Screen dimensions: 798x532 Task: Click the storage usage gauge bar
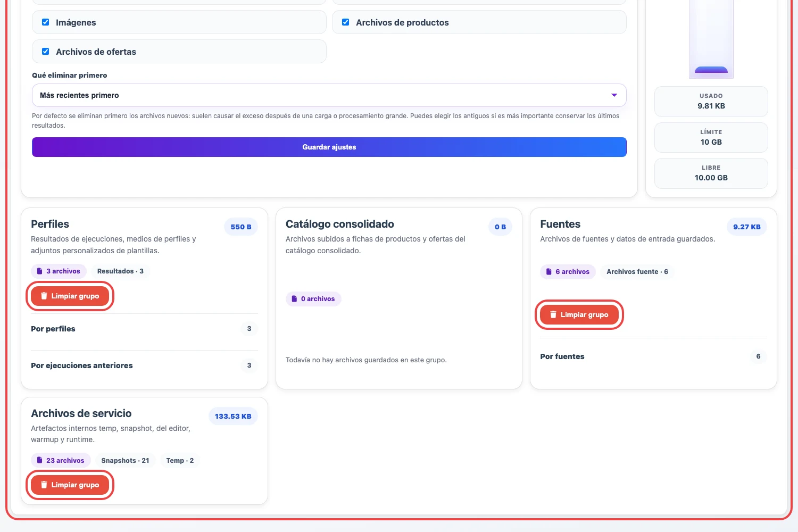point(711,39)
